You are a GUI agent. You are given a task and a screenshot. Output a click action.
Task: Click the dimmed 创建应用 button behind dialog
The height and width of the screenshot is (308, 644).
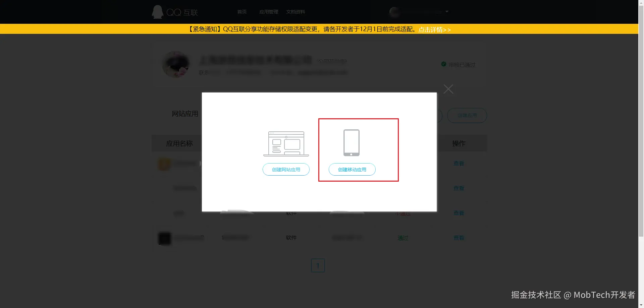(467, 115)
